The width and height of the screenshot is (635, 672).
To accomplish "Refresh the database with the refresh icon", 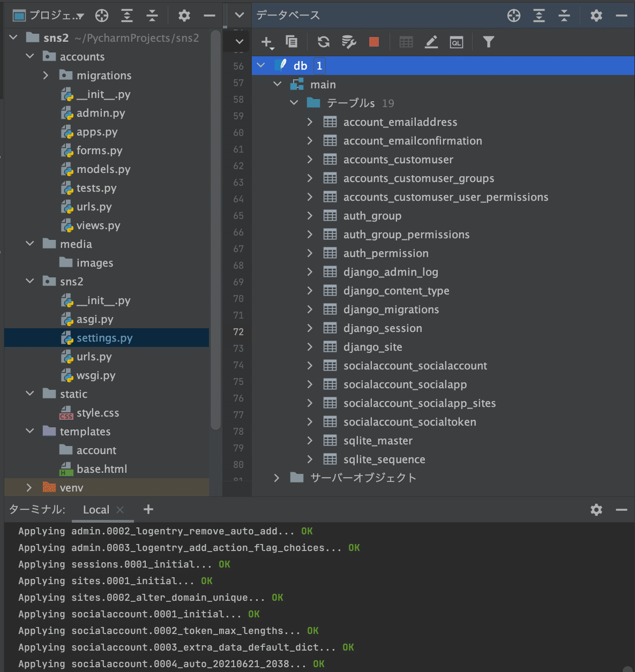I will (x=323, y=42).
